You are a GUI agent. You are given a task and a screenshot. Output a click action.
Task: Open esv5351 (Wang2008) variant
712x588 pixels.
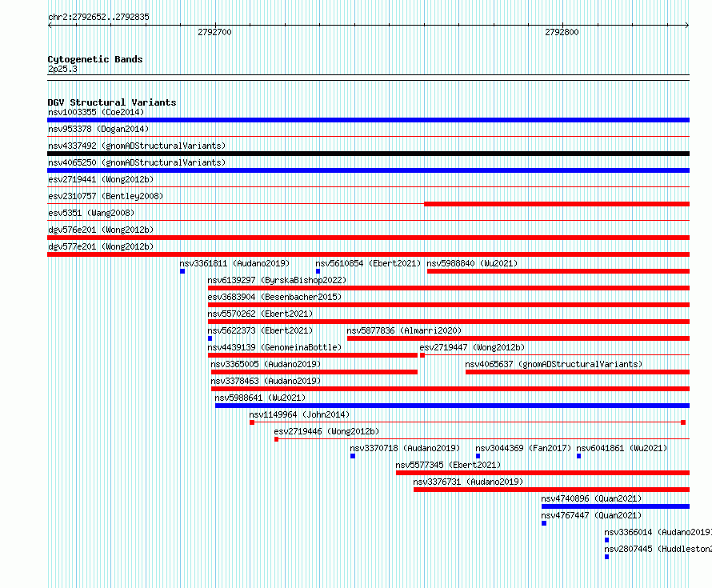click(91, 213)
